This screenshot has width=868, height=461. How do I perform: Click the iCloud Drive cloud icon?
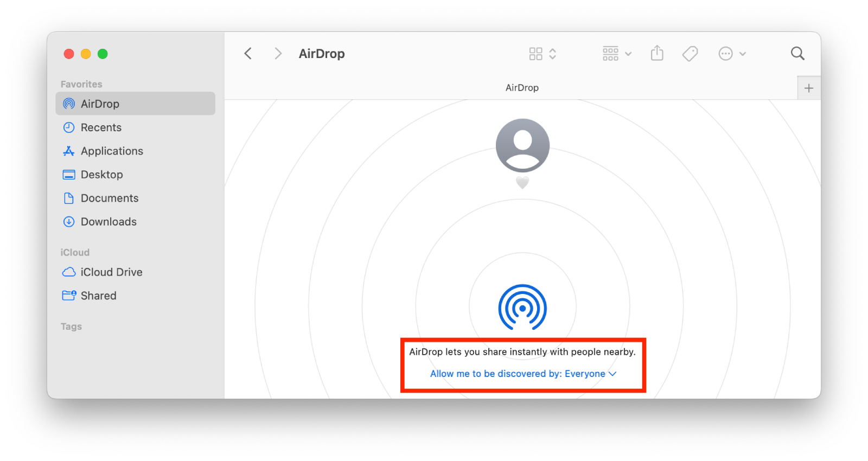[x=69, y=272]
